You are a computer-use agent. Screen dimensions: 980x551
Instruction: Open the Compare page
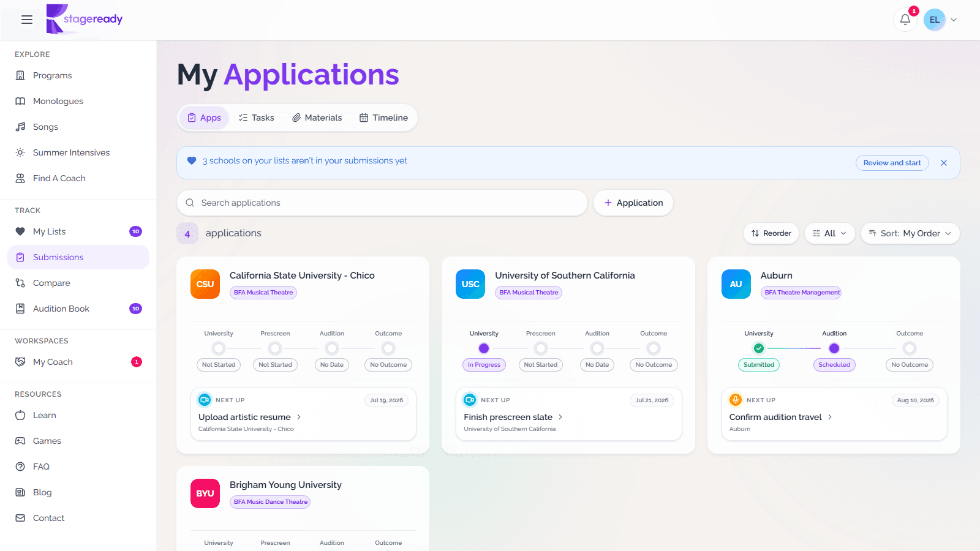[x=78, y=283]
